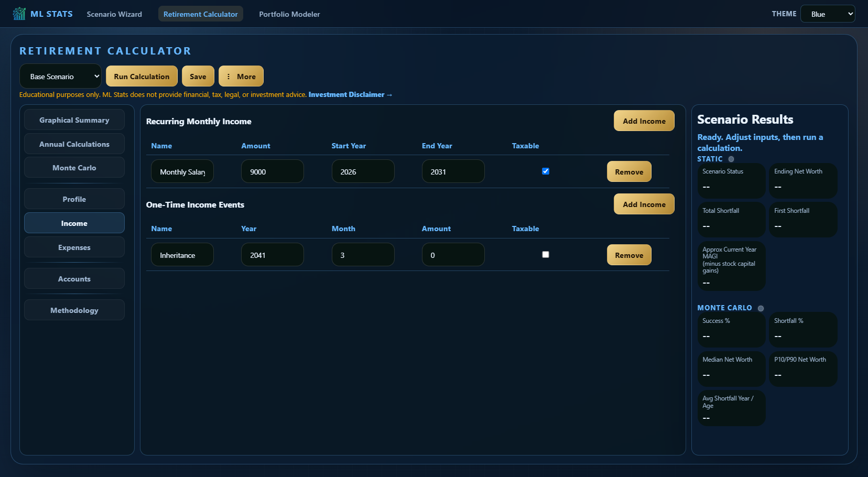Go to Accounts in the sidebar
Screen dimensions: 868x477
tap(74, 279)
